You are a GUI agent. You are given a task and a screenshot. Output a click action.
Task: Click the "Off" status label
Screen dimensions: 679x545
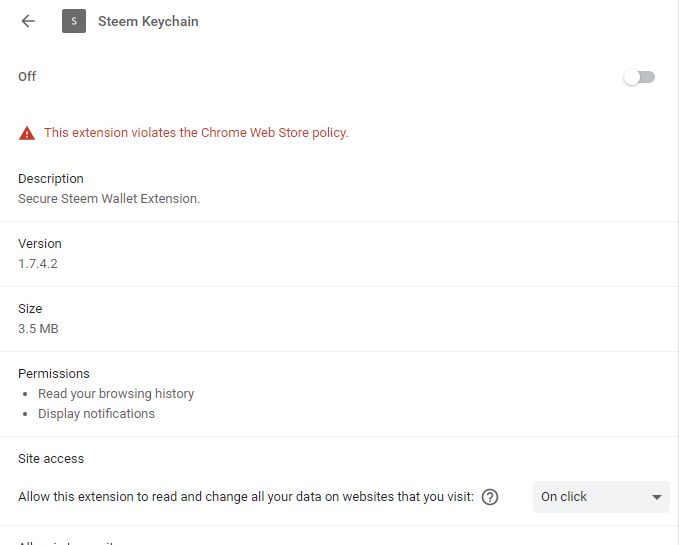coord(27,77)
